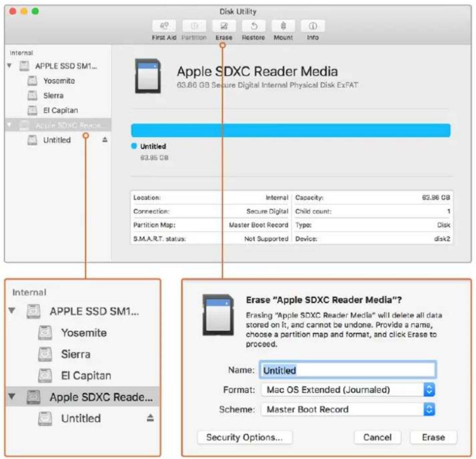The width and height of the screenshot is (476, 459).
Task: Click the First Aid toolbar icon
Action: [x=164, y=26]
